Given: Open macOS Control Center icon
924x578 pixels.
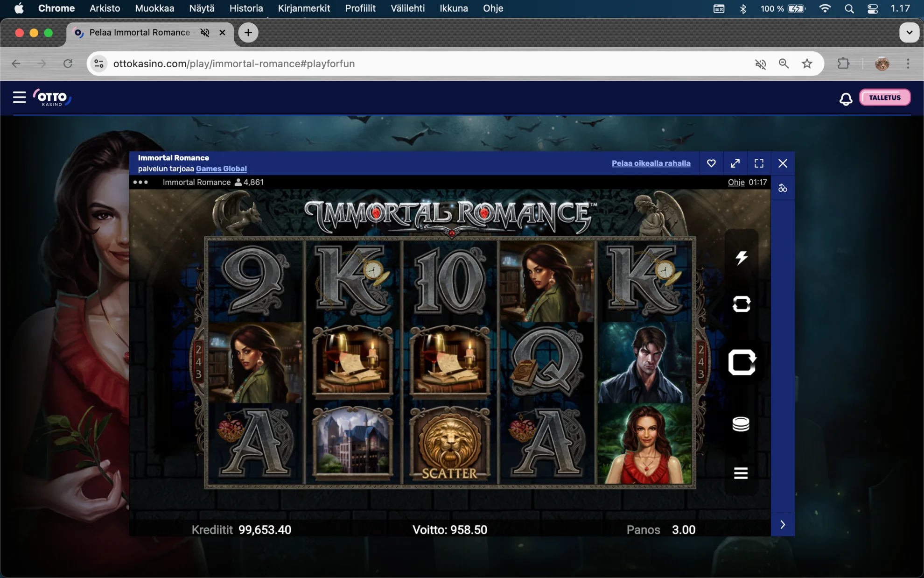Looking at the screenshot, I should click(x=872, y=8).
